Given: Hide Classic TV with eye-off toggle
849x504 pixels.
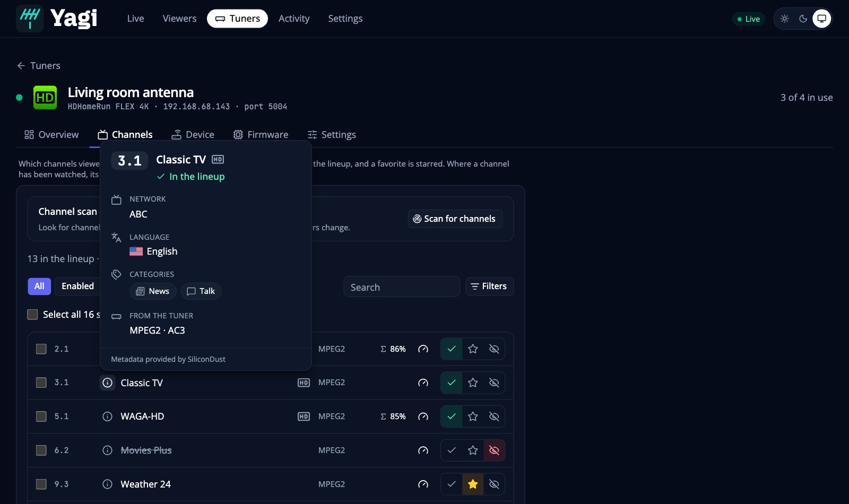Looking at the screenshot, I should 494,383.
